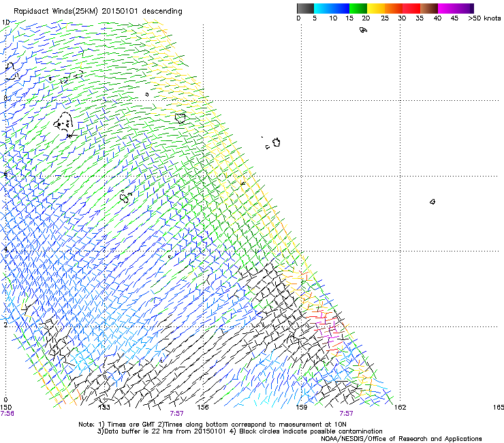Click the longitude label '156'

coord(203,408)
